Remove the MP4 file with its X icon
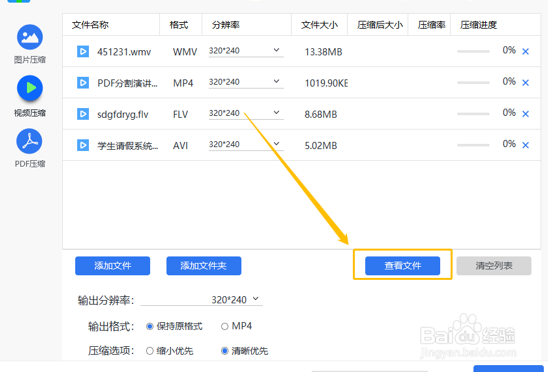548x372 pixels. coord(525,83)
